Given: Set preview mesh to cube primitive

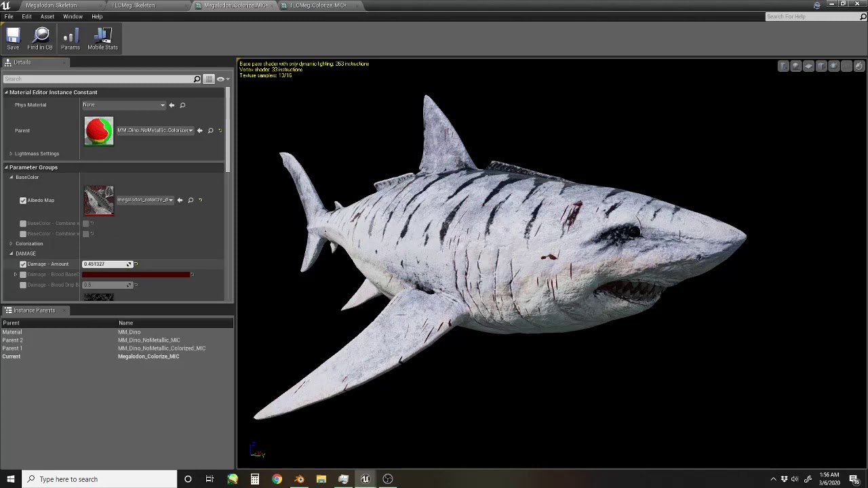Looking at the screenshot, I should [x=821, y=66].
